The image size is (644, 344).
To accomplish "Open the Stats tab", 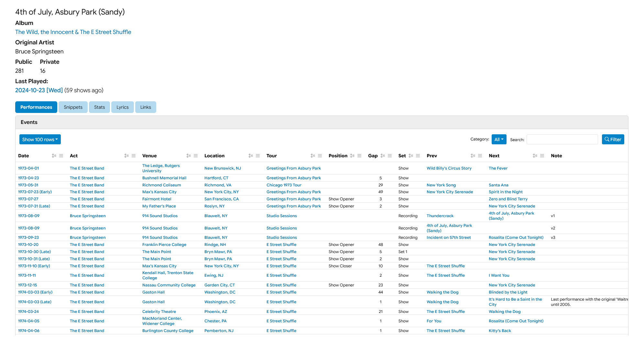I will point(99,107).
